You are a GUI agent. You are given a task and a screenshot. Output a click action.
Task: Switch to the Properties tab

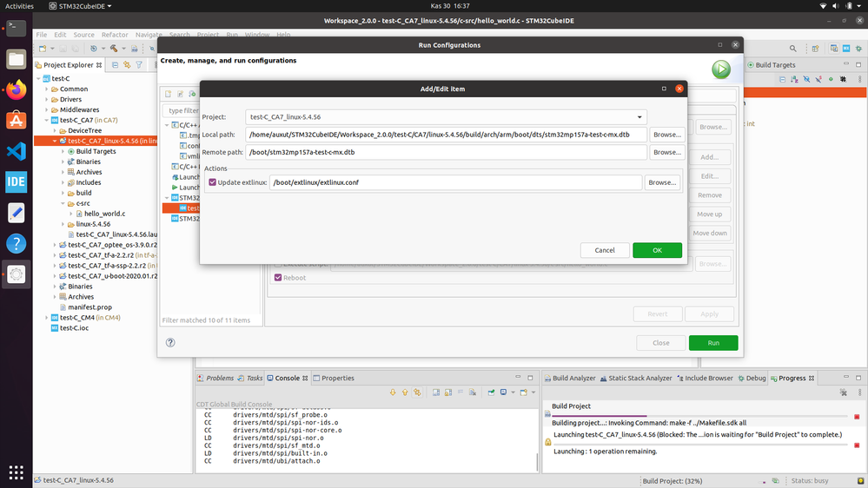tap(334, 378)
